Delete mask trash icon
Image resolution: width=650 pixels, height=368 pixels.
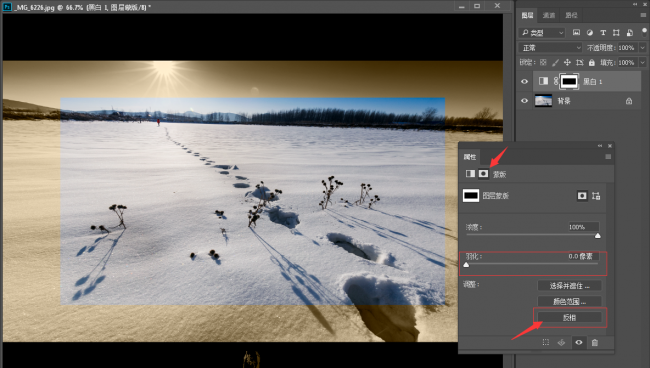coord(595,342)
